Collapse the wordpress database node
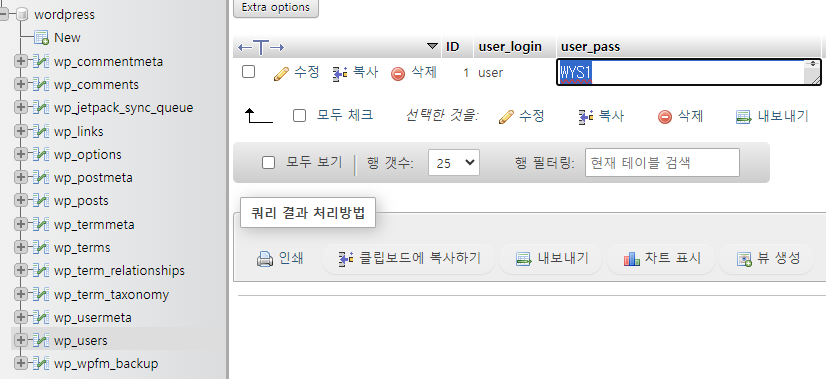Screen dimensions: 826x379 [4, 15]
